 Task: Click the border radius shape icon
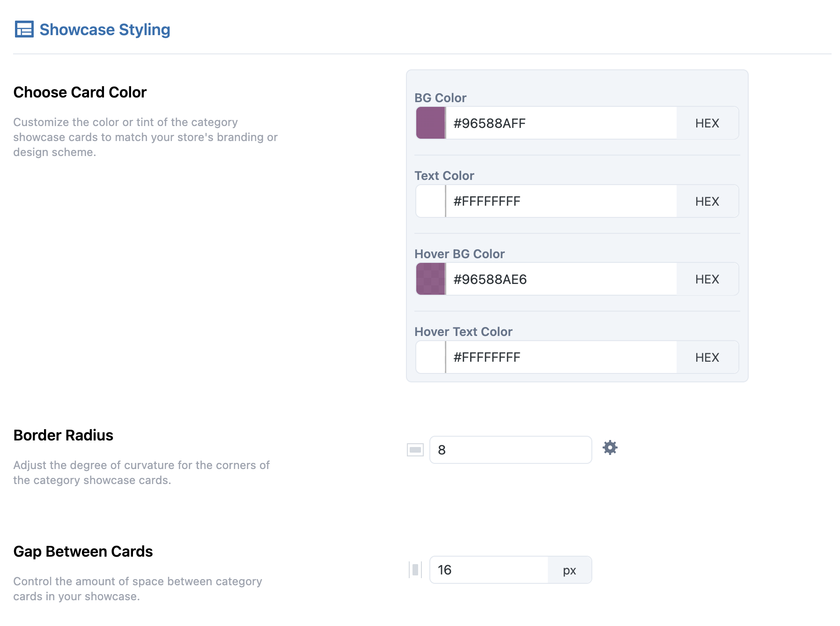415,450
